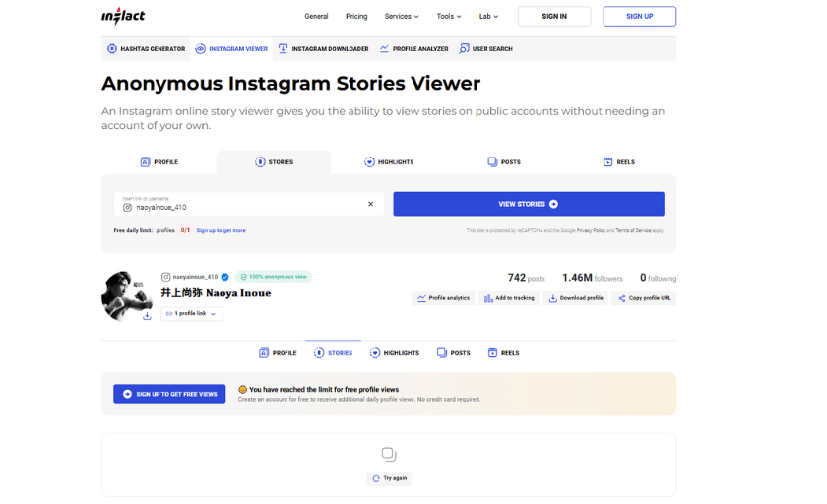
Task: Click the username input field
Action: coord(249,204)
